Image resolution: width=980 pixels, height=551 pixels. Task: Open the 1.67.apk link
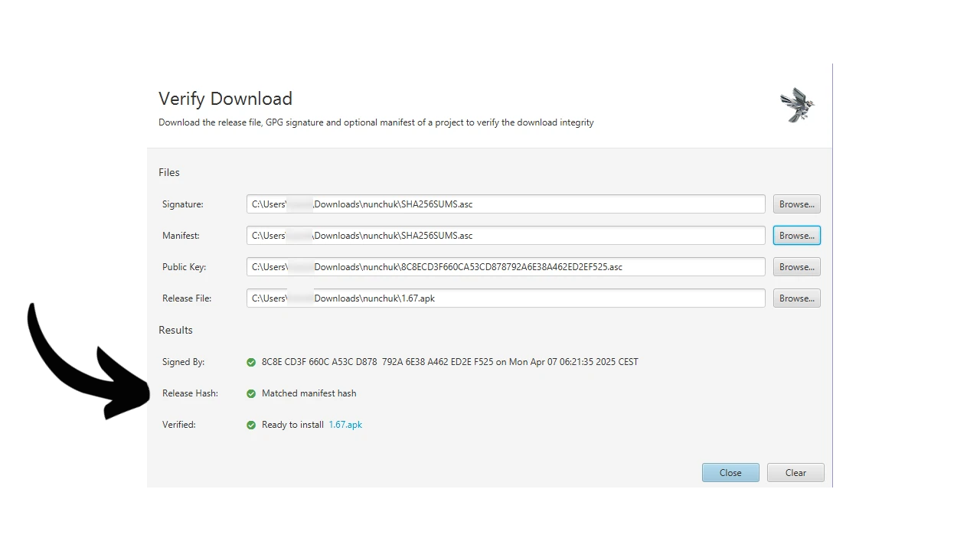tap(345, 425)
